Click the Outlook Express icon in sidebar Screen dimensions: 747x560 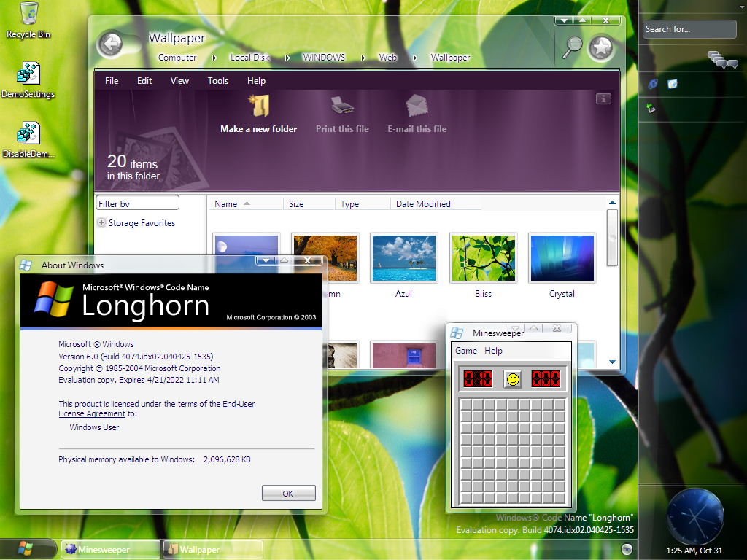point(673,85)
